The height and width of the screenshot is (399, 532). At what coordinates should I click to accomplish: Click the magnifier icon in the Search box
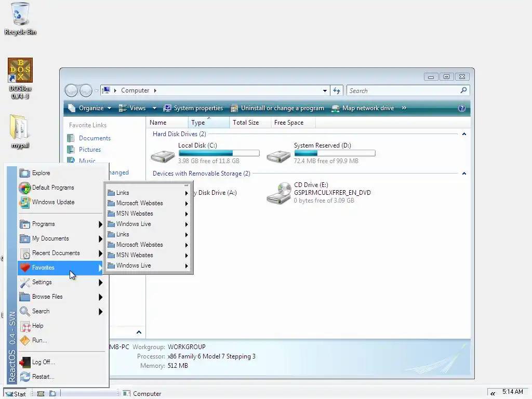(463, 90)
